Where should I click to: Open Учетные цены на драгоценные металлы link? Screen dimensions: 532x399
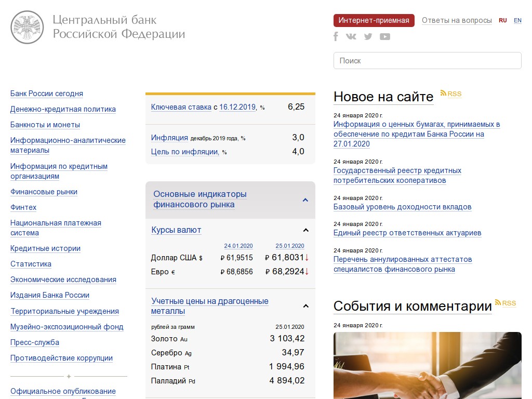tap(210, 306)
